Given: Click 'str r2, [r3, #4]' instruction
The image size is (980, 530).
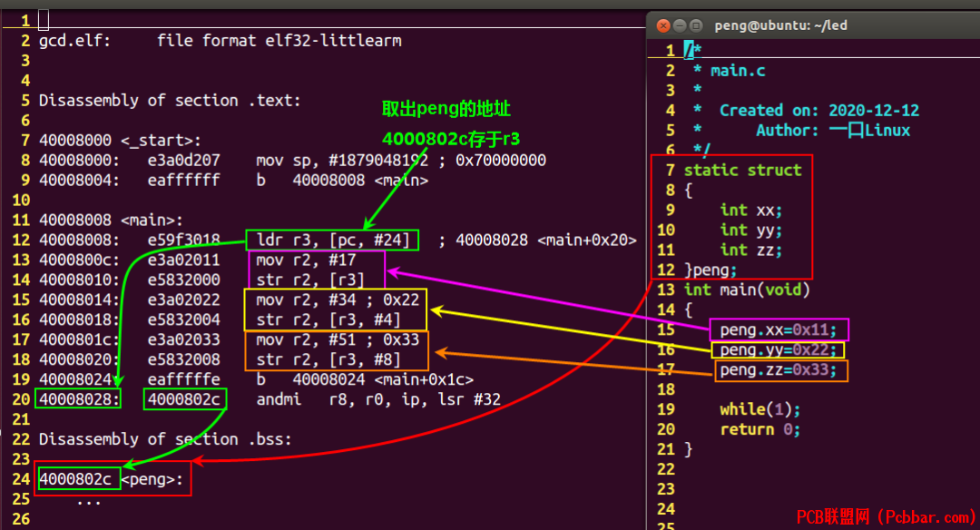Looking at the screenshot, I should [x=328, y=320].
